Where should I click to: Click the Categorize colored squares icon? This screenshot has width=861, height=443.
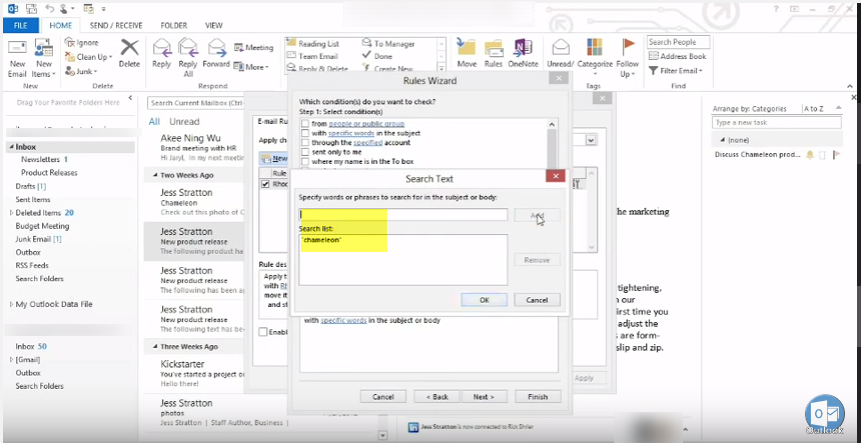595,47
